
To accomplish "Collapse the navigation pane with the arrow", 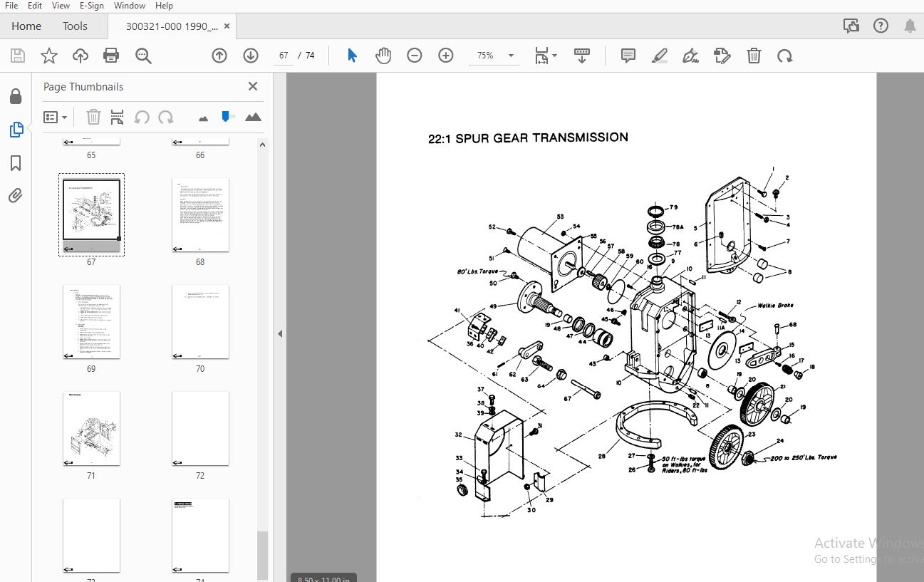I will [x=280, y=333].
